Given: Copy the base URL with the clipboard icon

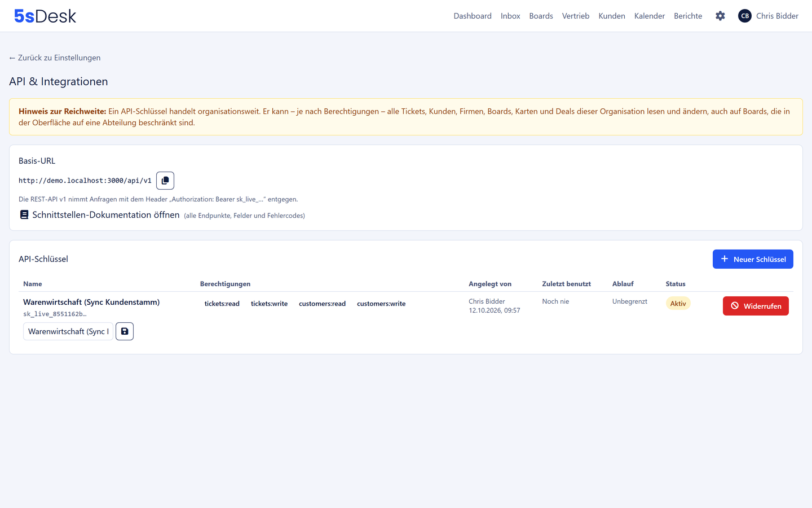Looking at the screenshot, I should [165, 181].
